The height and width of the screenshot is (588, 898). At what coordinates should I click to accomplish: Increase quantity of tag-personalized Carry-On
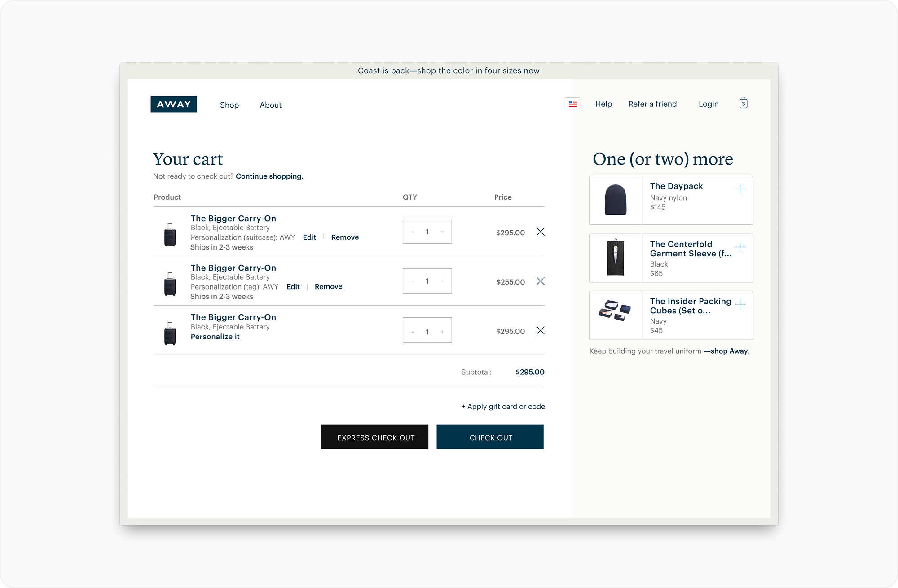[x=442, y=281]
